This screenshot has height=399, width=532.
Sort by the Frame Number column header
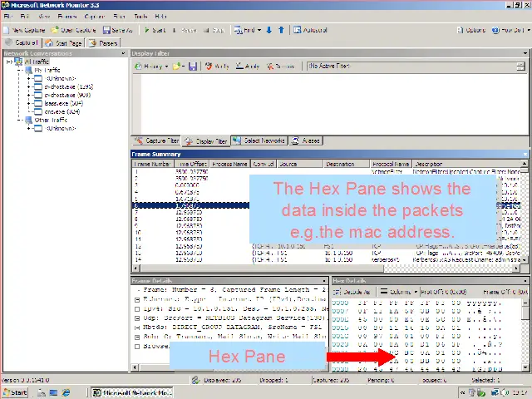152,164
